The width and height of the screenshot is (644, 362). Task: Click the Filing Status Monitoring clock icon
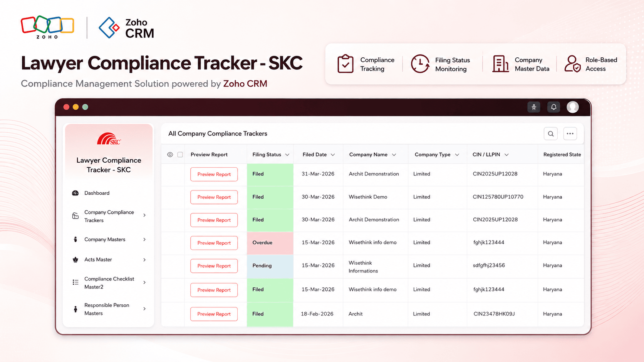point(420,64)
